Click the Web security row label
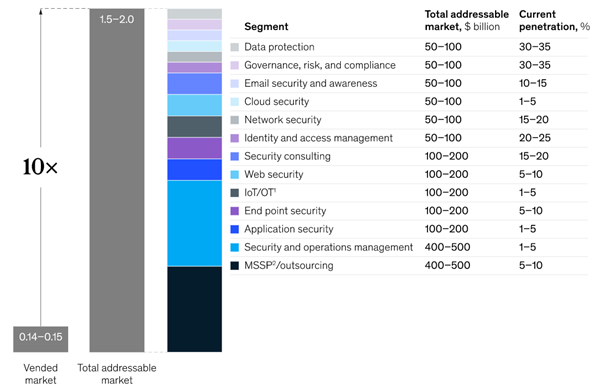 (x=274, y=174)
